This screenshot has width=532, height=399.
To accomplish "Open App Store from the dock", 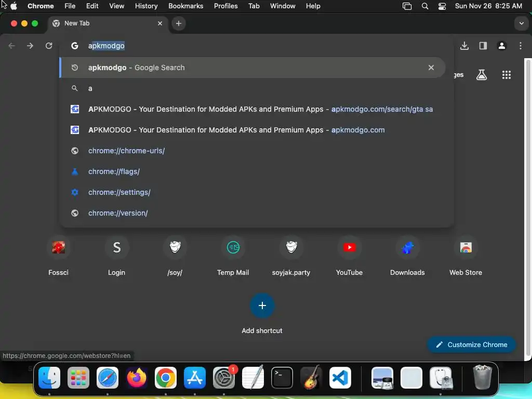I will pos(195,378).
